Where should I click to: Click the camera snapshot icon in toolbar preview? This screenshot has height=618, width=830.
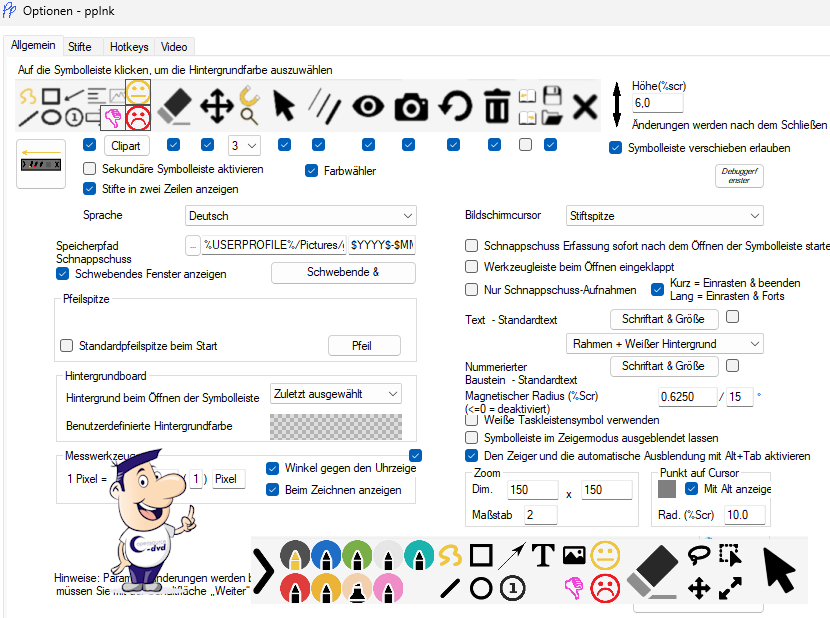pos(411,106)
